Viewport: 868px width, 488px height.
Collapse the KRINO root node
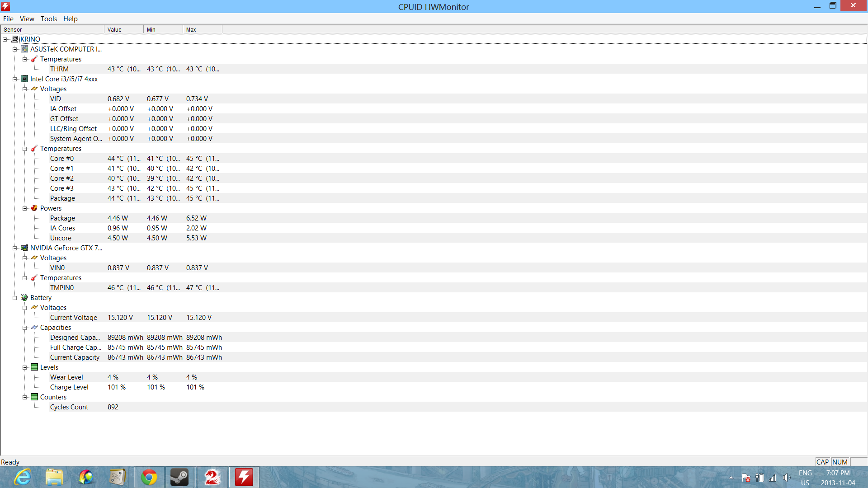[x=5, y=39]
